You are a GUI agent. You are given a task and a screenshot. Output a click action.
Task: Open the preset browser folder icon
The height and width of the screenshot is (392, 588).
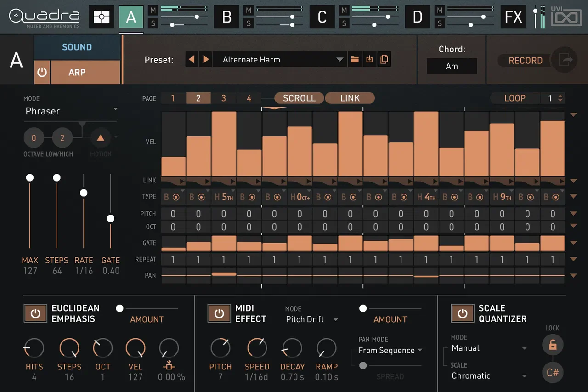pos(354,59)
